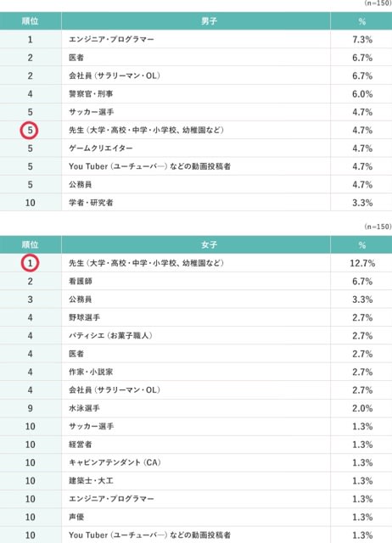
Task: Select the 看護師 row
Action: coord(196,281)
